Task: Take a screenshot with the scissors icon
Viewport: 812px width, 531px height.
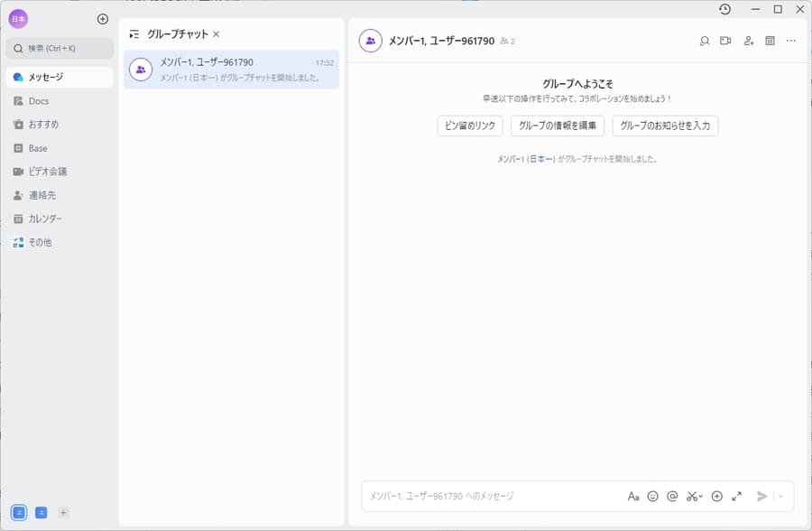Action: tap(691, 496)
